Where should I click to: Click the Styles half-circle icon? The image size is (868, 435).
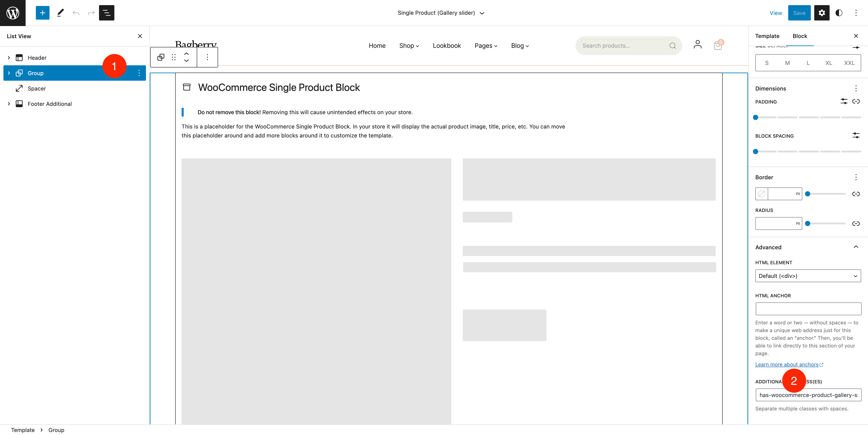(839, 13)
